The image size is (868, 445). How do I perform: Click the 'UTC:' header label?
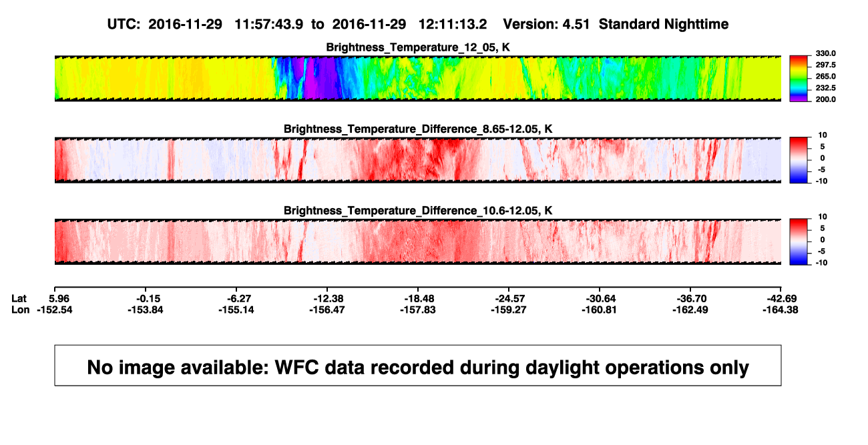pyautogui.click(x=124, y=24)
